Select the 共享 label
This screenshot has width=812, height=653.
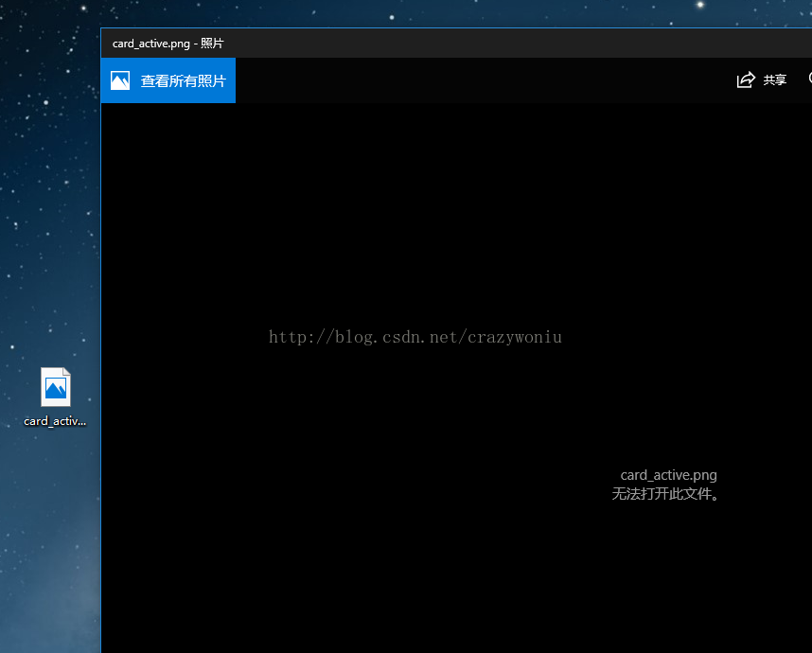(x=775, y=79)
